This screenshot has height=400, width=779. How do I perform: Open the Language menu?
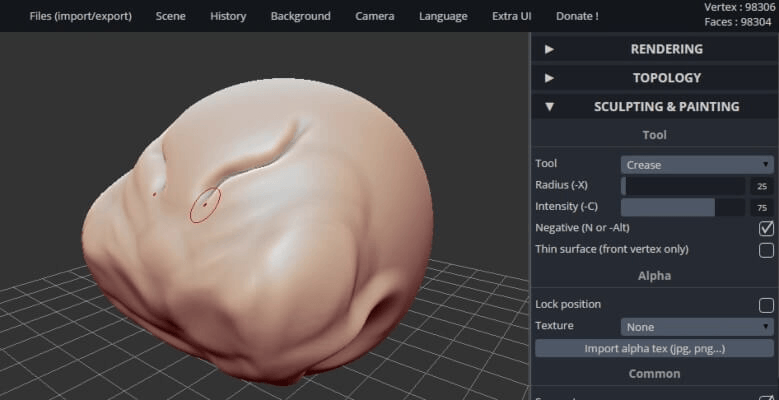[443, 16]
